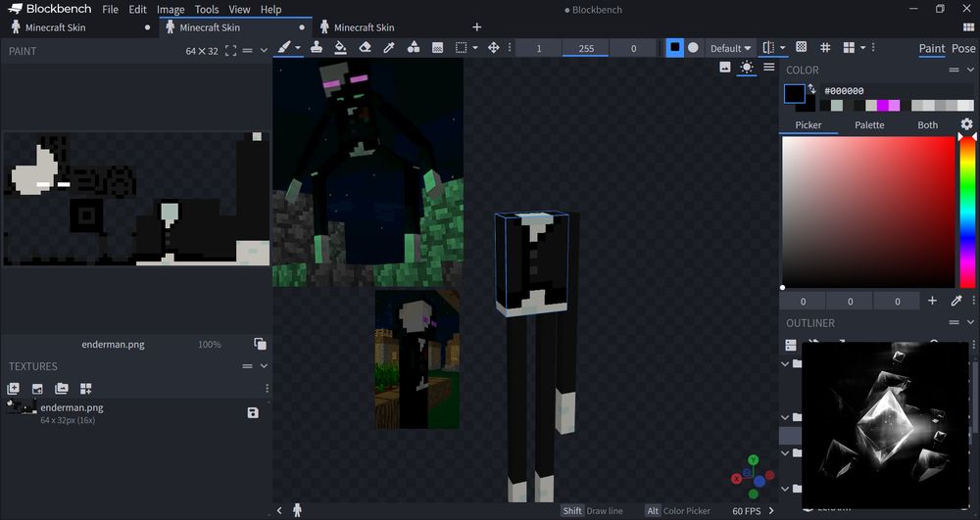This screenshot has width=980, height=520.
Task: Open brush tool options arrow
Action: pyautogui.click(x=298, y=48)
